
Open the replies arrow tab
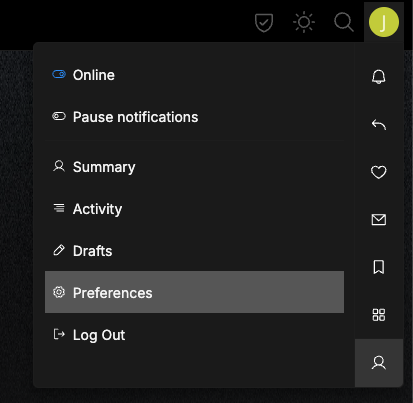coord(379,125)
